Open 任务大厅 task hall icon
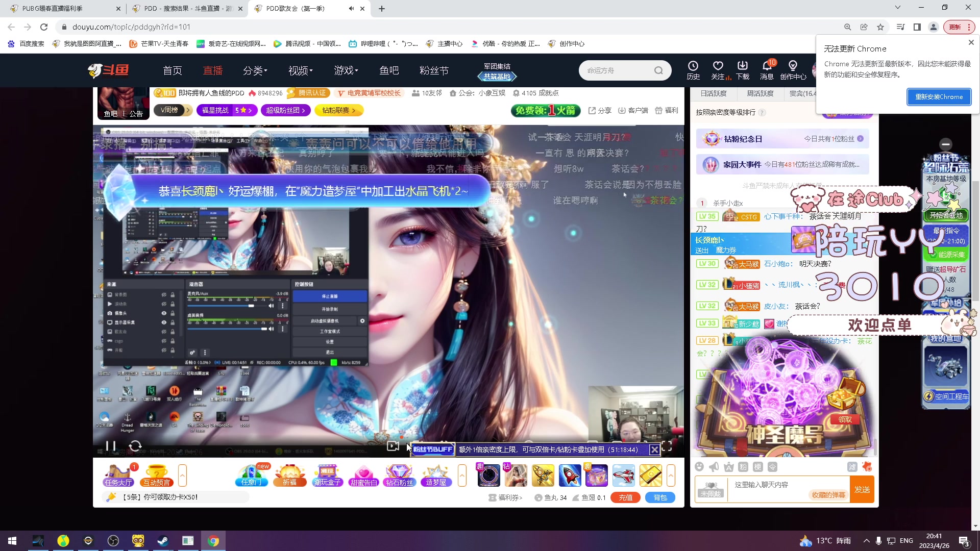 (118, 475)
